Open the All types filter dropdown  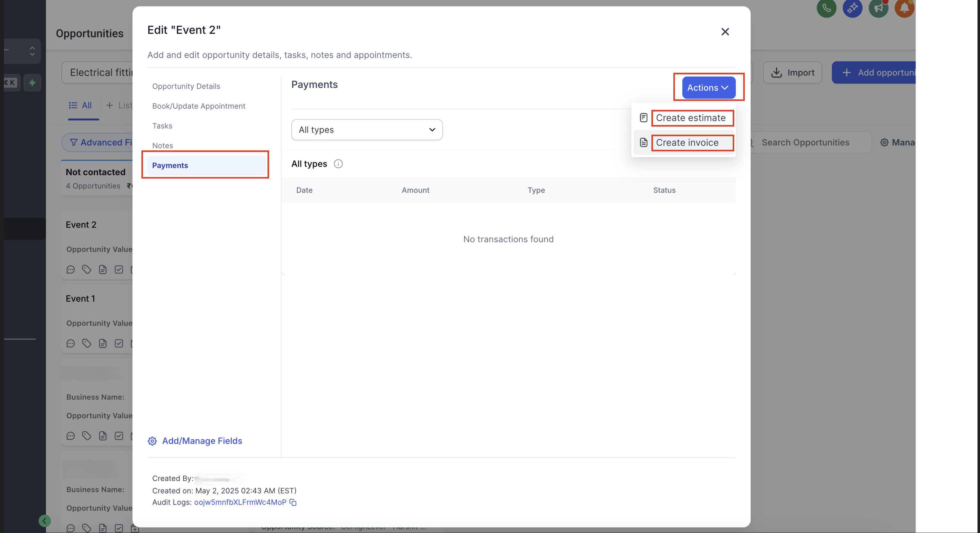point(366,130)
